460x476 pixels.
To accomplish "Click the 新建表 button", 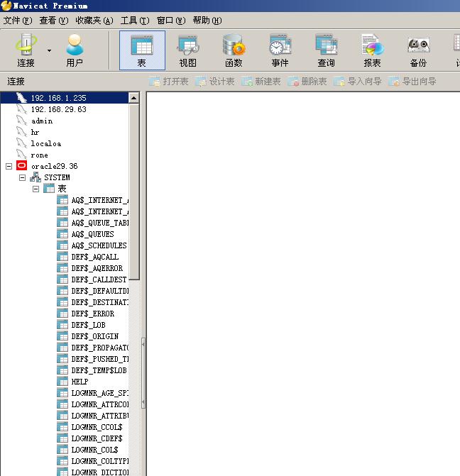I will click(x=261, y=82).
